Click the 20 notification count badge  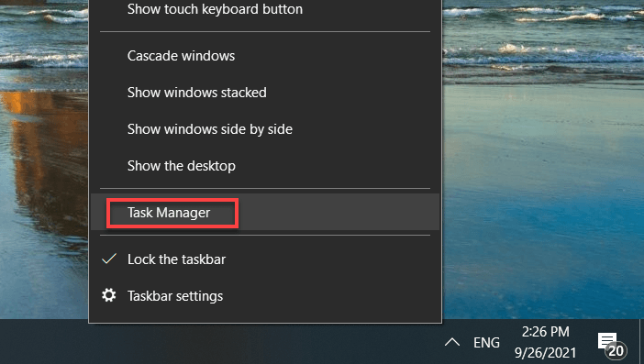point(616,351)
